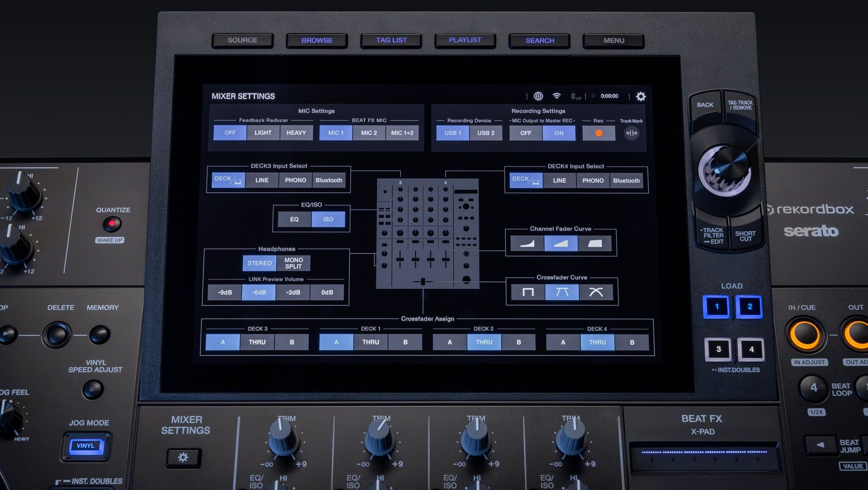Image resolution: width=868 pixels, height=490 pixels.
Task: Choose the steep left channel fader curve
Action: (x=527, y=244)
